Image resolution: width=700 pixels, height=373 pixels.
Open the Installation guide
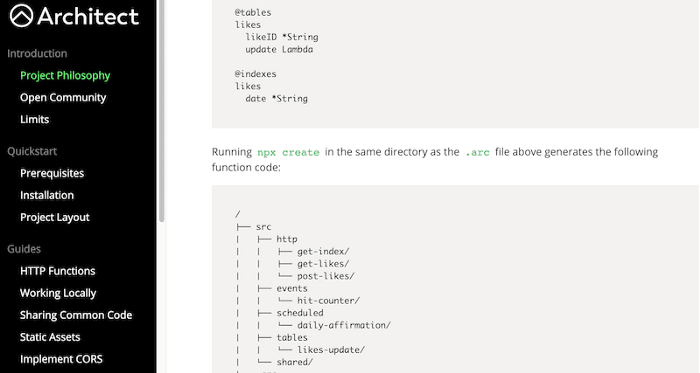(47, 195)
